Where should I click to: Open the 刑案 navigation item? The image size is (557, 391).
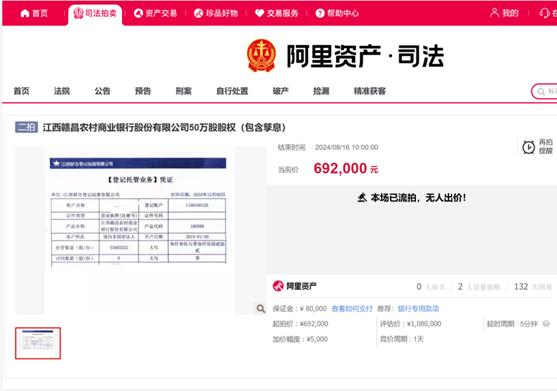184,91
